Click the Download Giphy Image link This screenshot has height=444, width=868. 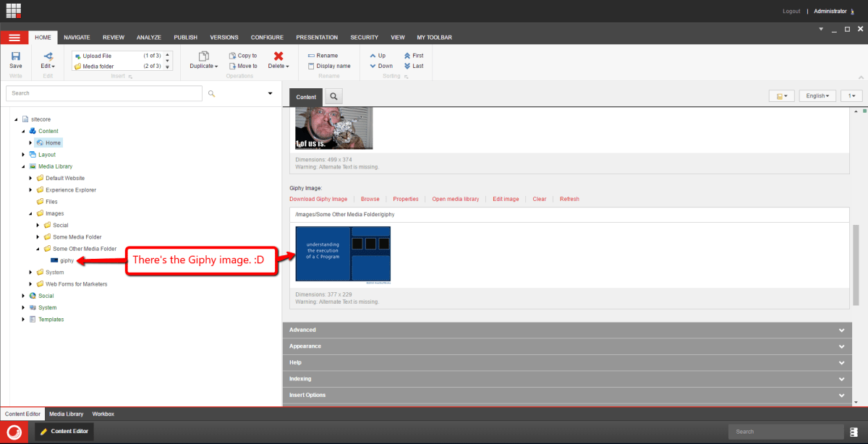[318, 199]
